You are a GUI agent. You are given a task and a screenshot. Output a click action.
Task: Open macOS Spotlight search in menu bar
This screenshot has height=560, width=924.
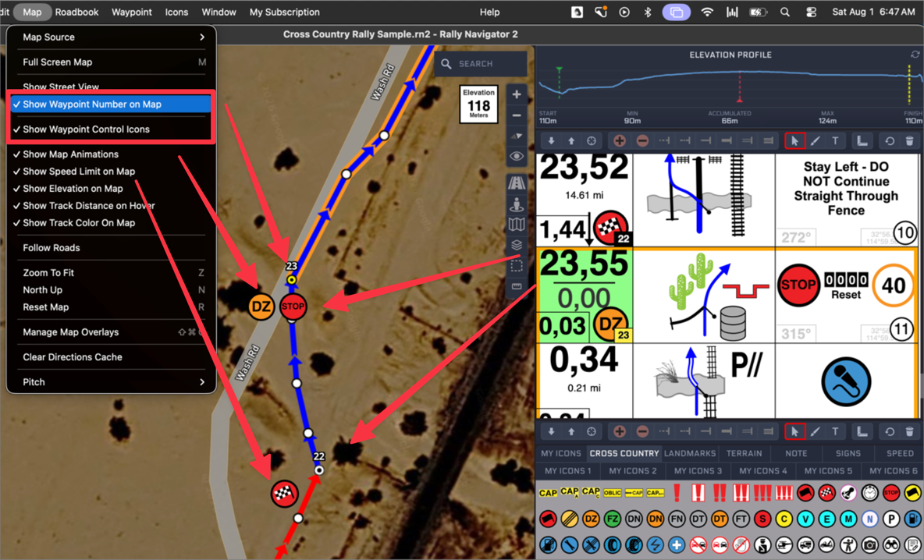click(x=784, y=12)
